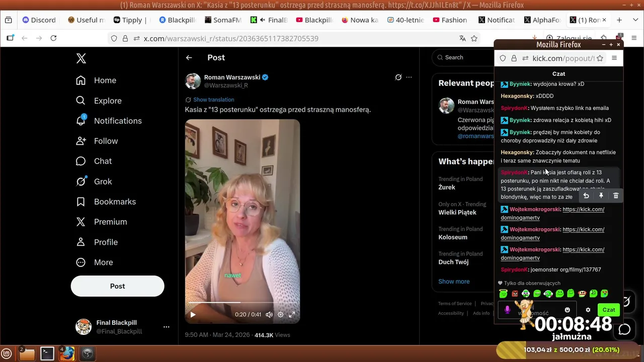Screen dimensions: 644x362
Task: Send message with green Czat button
Action: coord(609,310)
